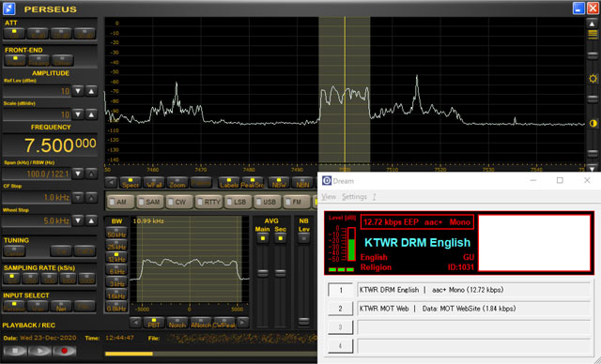The width and height of the screenshot is (601, 364).
Task: Toggle the Labels button
Action: coord(229,183)
